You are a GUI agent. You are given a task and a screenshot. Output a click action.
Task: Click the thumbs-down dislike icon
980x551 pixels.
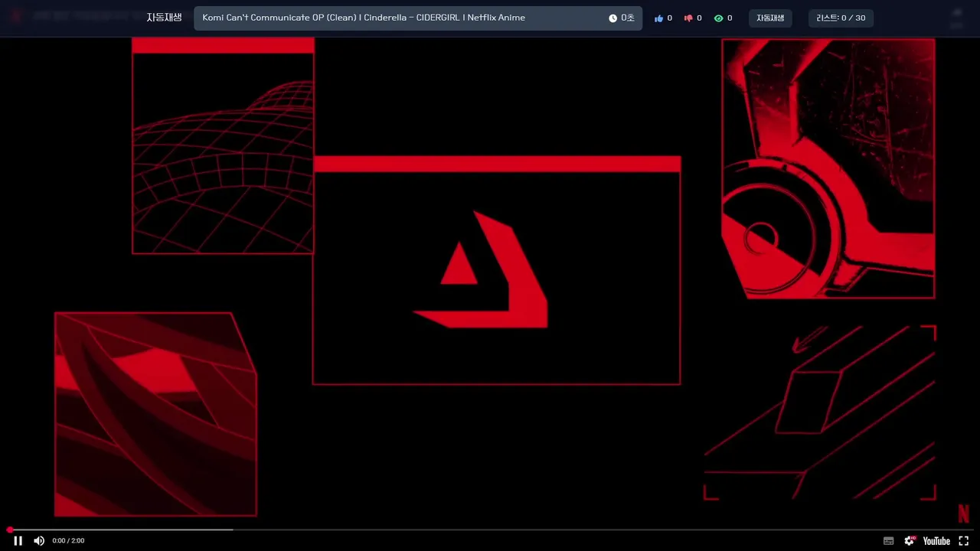[x=688, y=18]
